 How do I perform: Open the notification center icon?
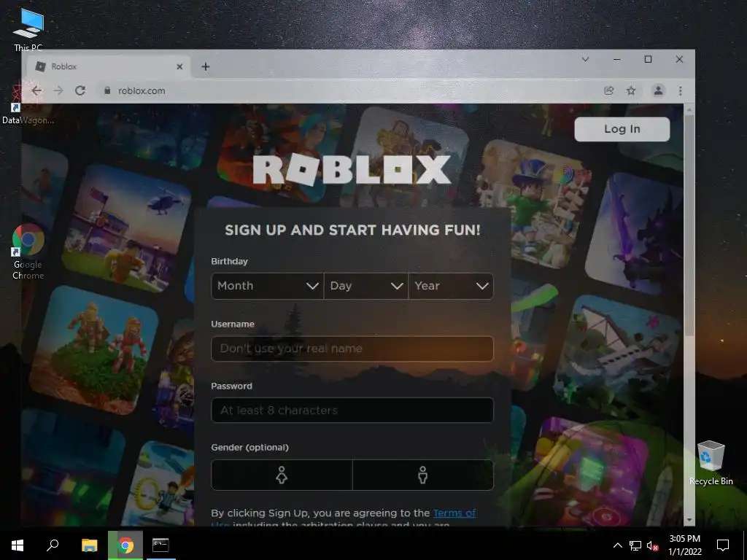click(x=723, y=545)
